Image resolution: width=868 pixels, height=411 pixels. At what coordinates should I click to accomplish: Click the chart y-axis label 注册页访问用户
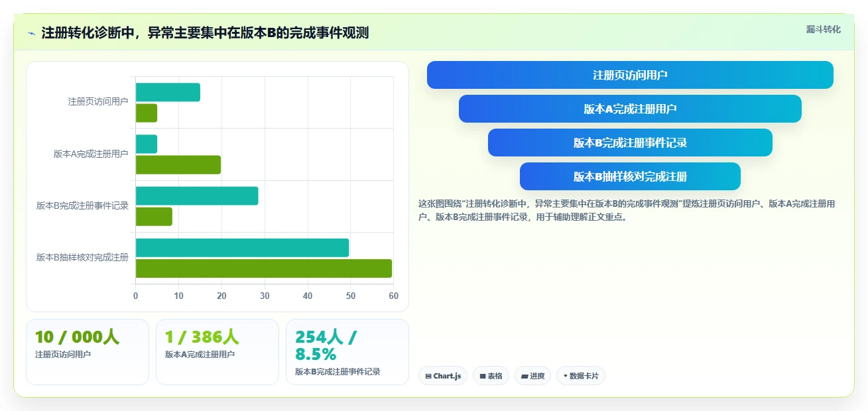98,102
